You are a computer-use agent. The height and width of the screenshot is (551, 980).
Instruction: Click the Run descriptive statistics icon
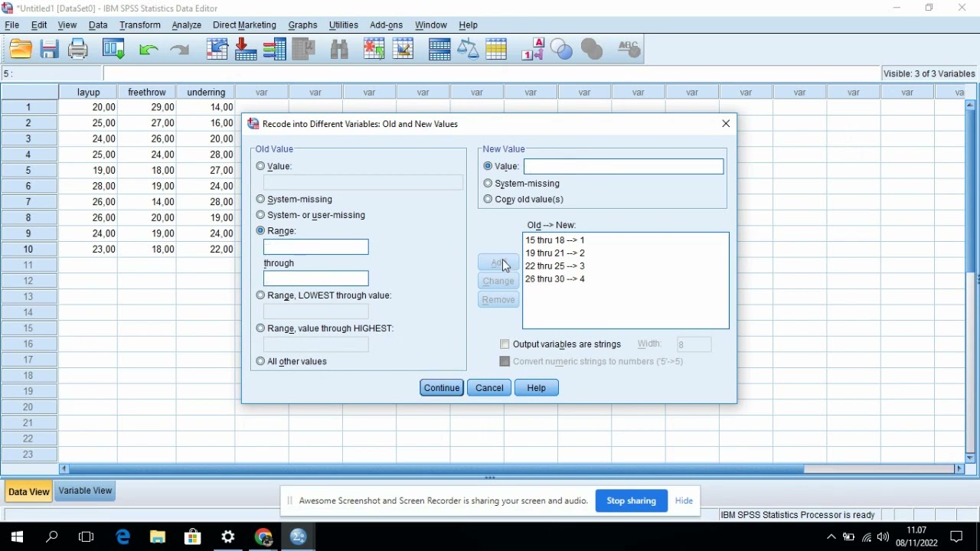304,50
